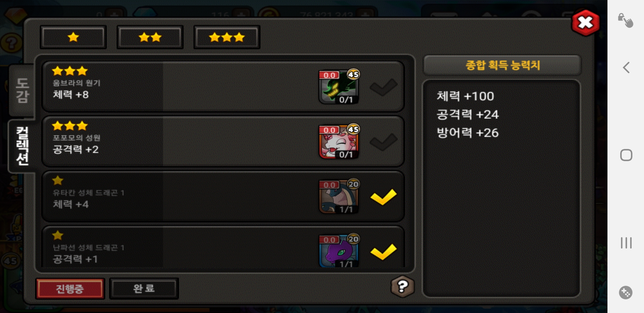Tap the Android home button
This screenshot has height=313, width=644.
click(x=626, y=155)
